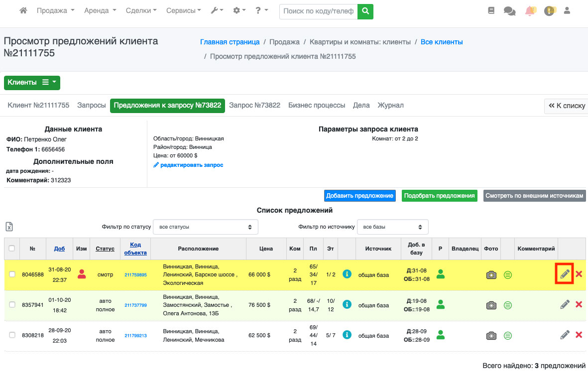588x383 pixels.
Task: Click the green search magnifier button
Action: pos(365,11)
